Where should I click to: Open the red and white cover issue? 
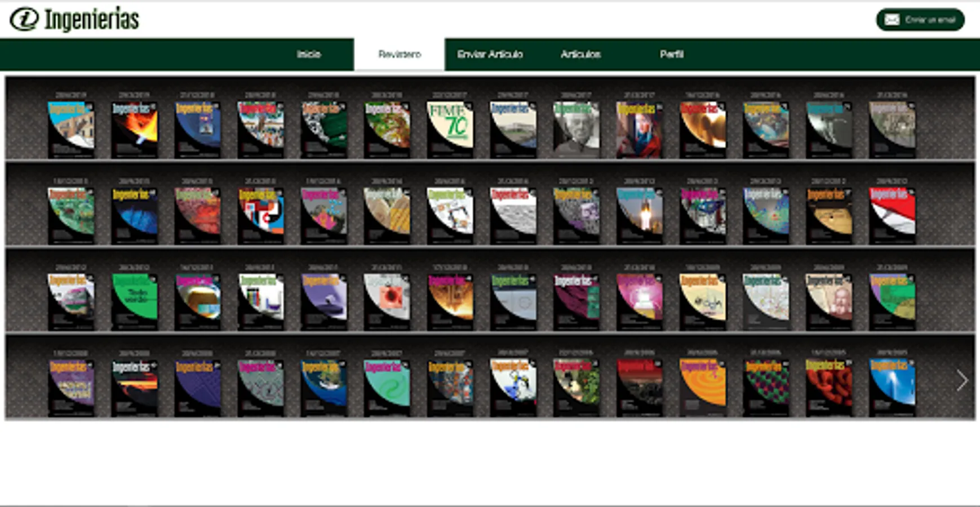click(892, 216)
